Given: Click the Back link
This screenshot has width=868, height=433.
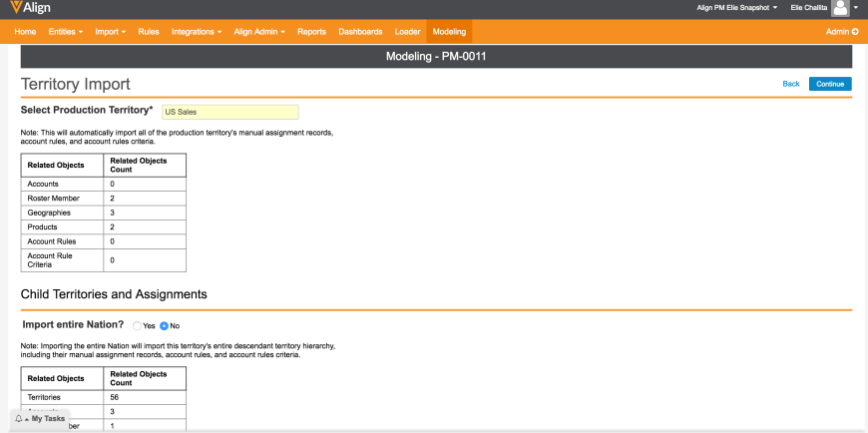Looking at the screenshot, I should click(791, 84).
